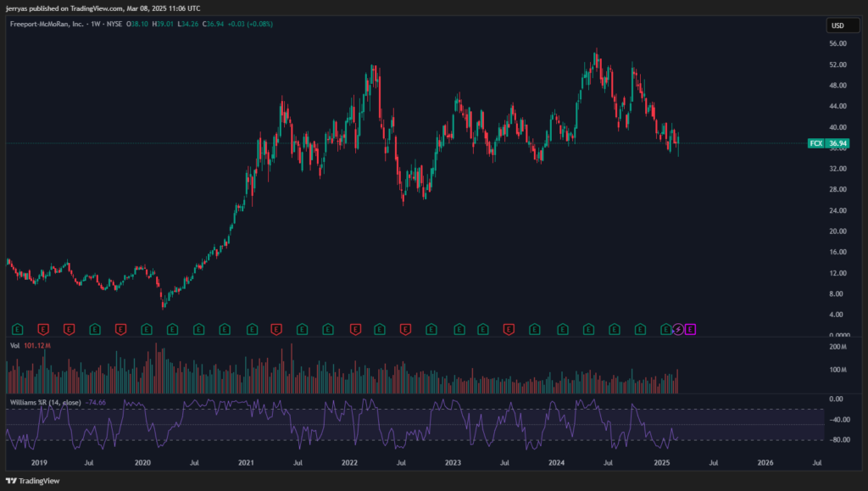This screenshot has width=868, height=491.
Task: Open the purple upcoming earnings E marker
Action: click(x=690, y=328)
